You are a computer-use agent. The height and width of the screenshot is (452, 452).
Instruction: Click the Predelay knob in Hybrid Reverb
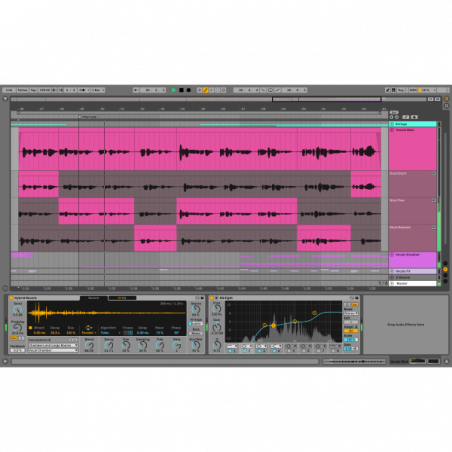[x=17, y=328]
